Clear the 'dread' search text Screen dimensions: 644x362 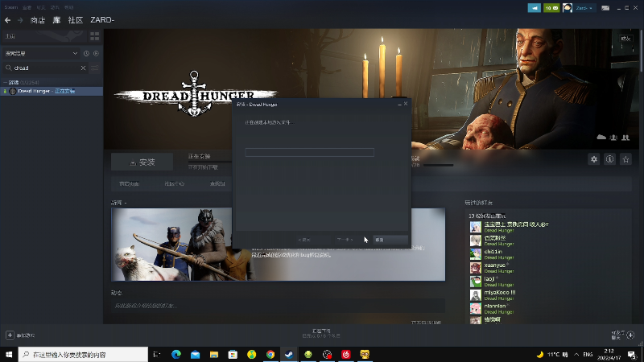83,68
